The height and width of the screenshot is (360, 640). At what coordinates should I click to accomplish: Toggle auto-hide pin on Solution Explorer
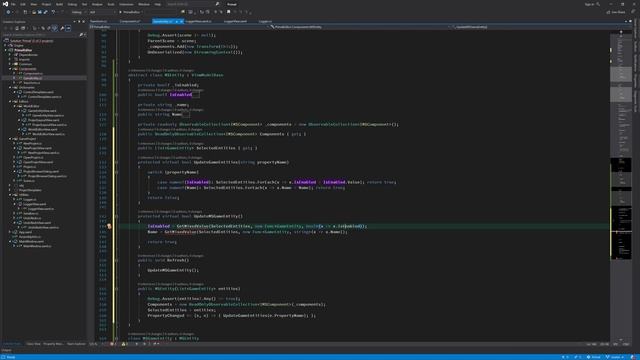79,22
